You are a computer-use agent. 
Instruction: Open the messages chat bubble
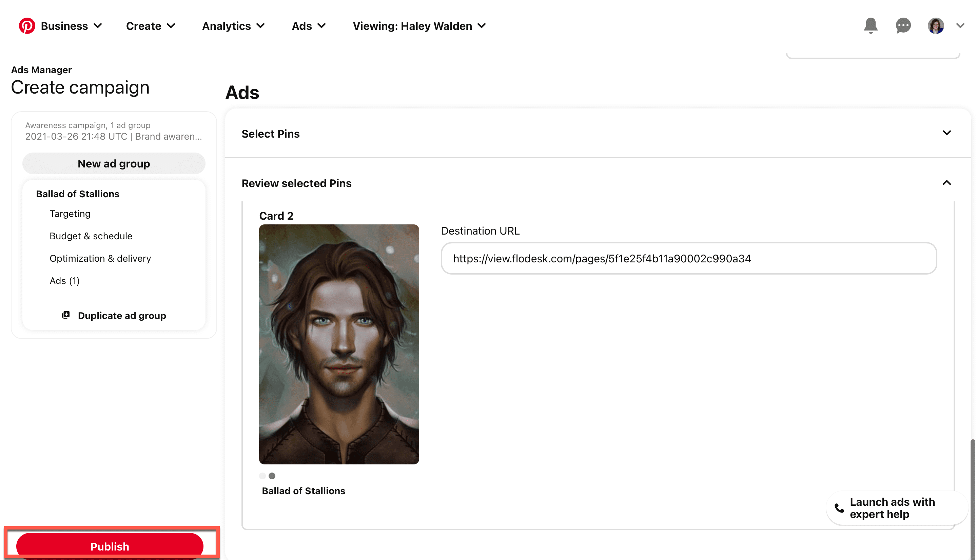902,26
